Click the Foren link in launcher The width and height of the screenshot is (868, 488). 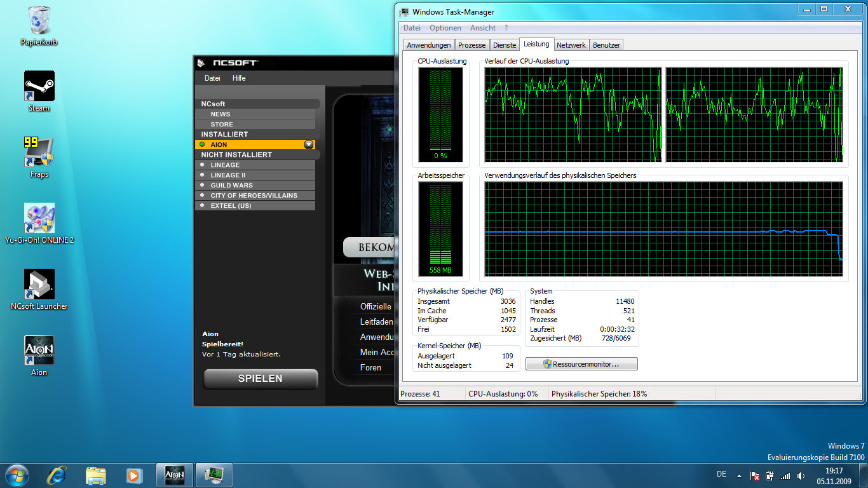pyautogui.click(x=371, y=367)
